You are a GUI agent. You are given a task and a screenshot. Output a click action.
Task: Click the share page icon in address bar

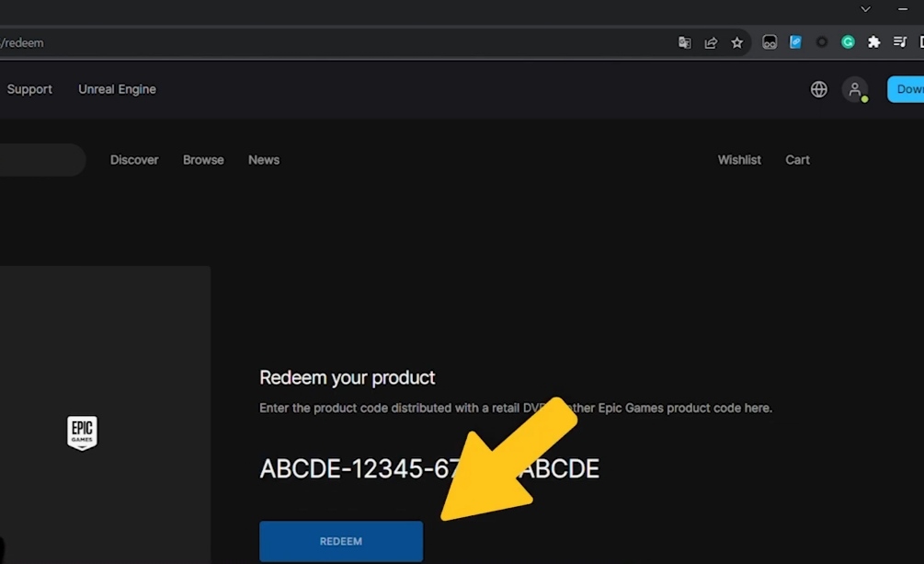(x=711, y=42)
